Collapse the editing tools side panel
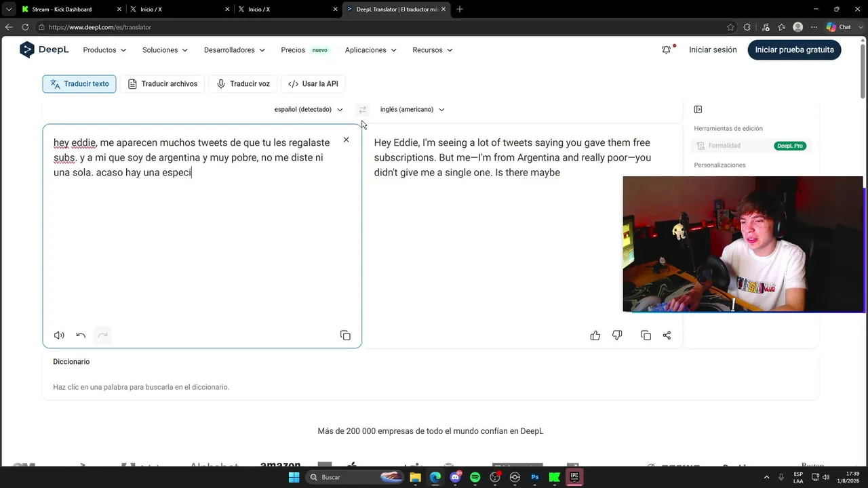The image size is (868, 488). (x=698, y=109)
